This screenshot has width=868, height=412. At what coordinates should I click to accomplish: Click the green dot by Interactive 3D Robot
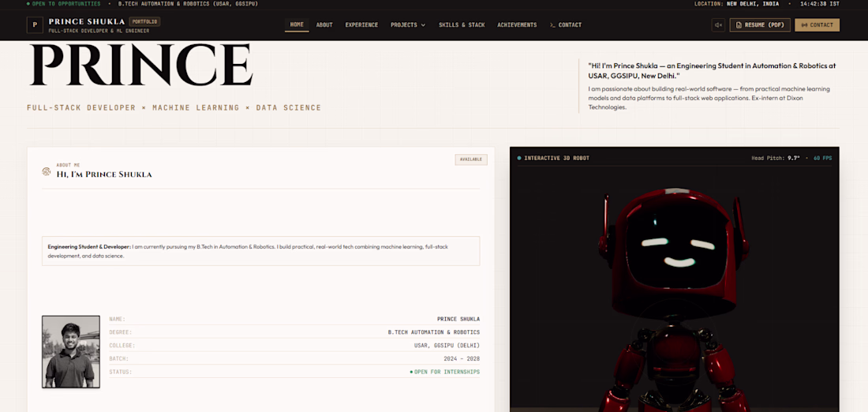519,159
